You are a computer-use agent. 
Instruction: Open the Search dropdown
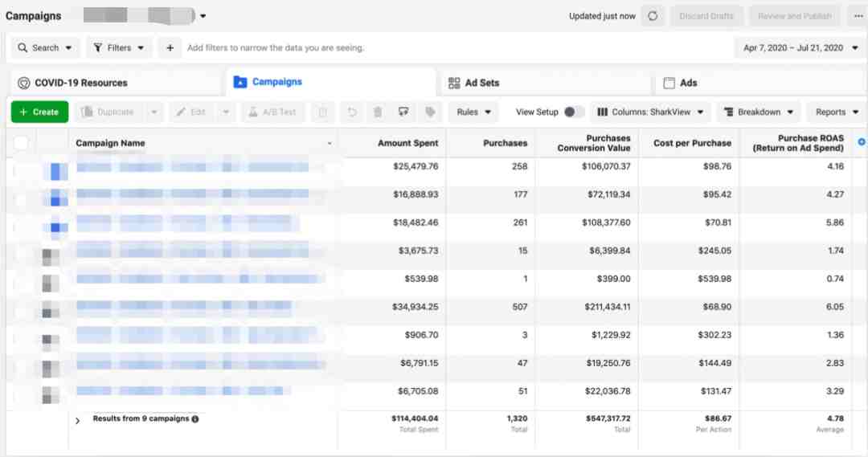tap(45, 48)
